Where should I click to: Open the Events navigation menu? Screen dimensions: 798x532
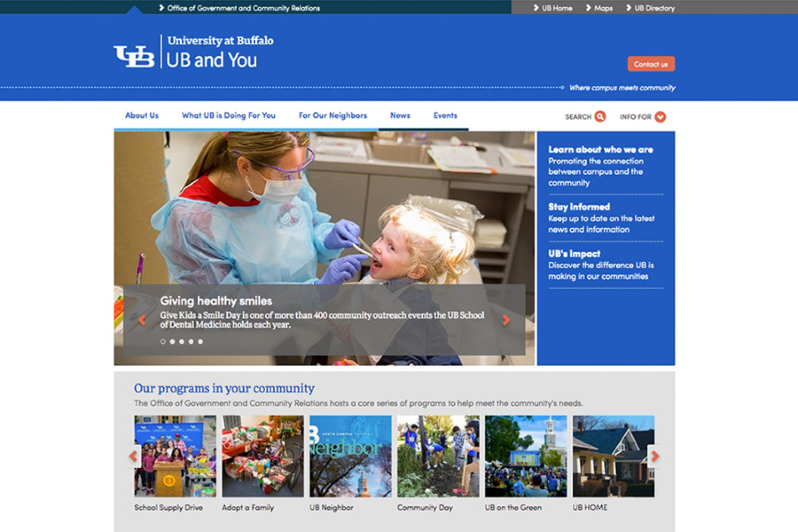445,115
